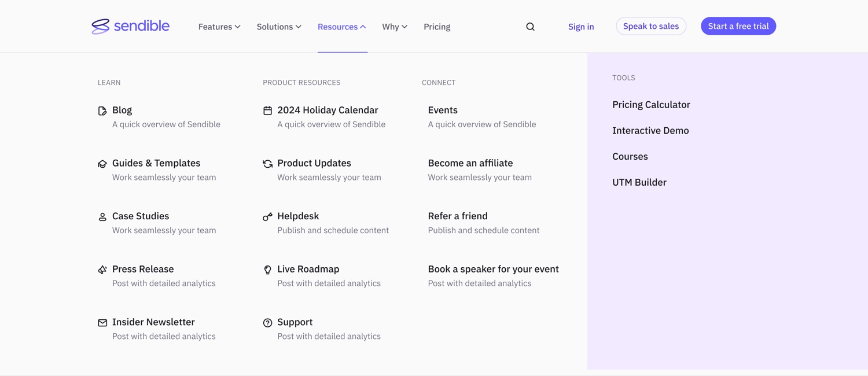868x376 pixels.
Task: Click the Support question mark icon
Action: 267,323
